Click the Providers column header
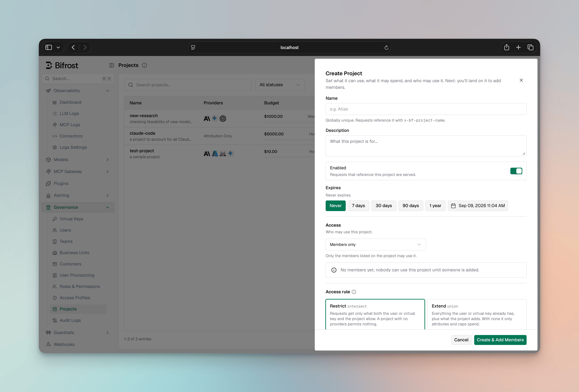579x392 pixels. pos(213,103)
